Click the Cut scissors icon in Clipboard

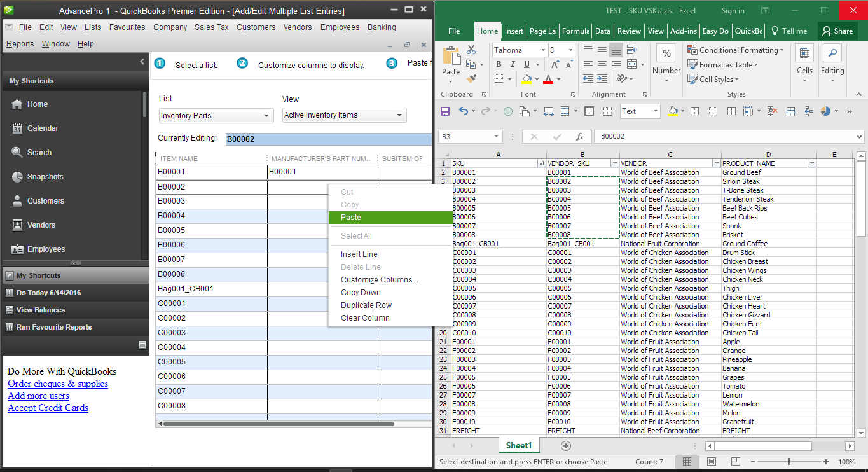[471, 50]
